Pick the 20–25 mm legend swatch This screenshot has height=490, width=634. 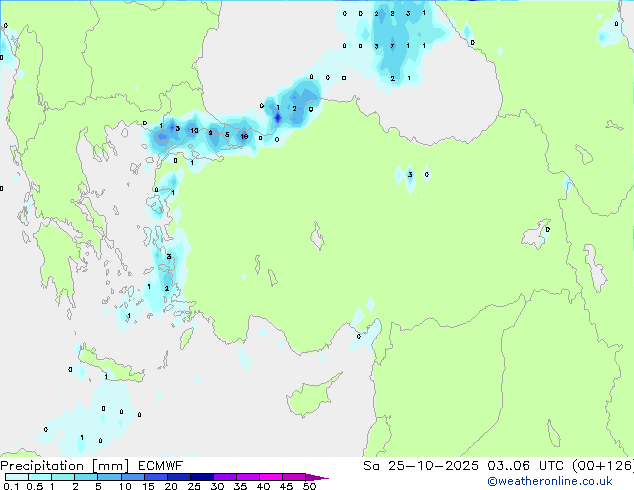coord(179,477)
